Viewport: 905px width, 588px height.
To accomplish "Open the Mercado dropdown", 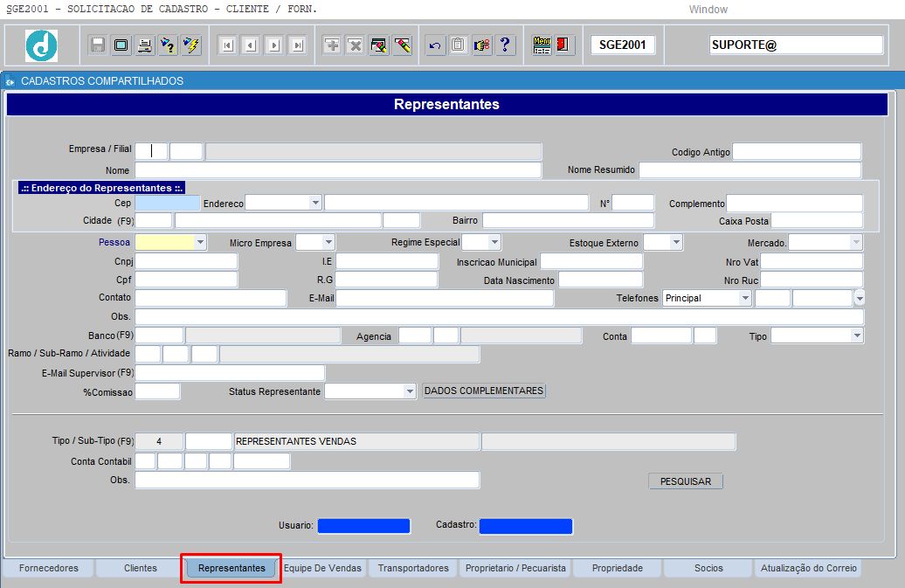I will coord(856,242).
